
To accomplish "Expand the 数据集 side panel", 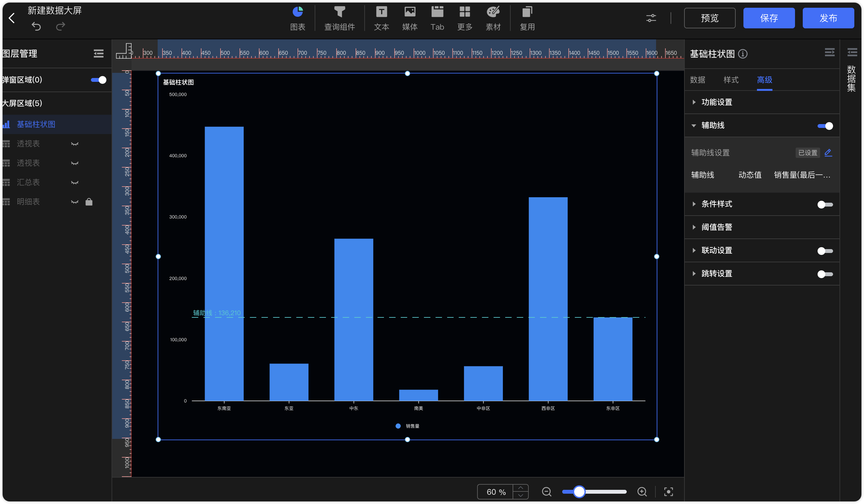I will 852,53.
